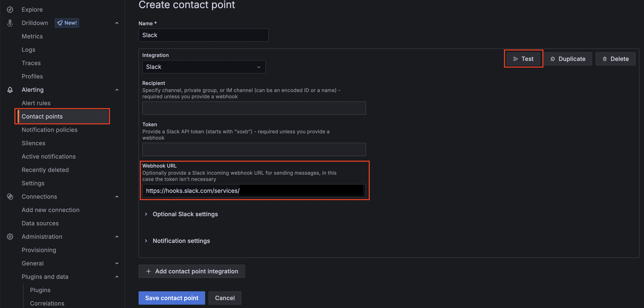Duplicate this integration
This screenshot has height=308, width=644.
(568, 59)
